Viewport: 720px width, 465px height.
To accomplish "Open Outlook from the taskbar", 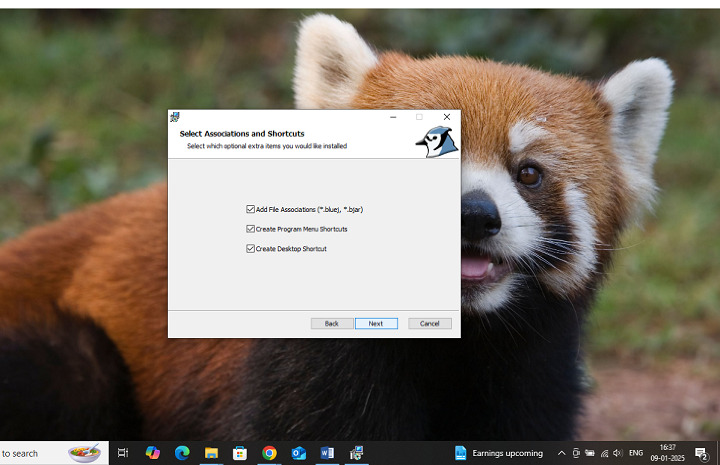I will 298,454.
